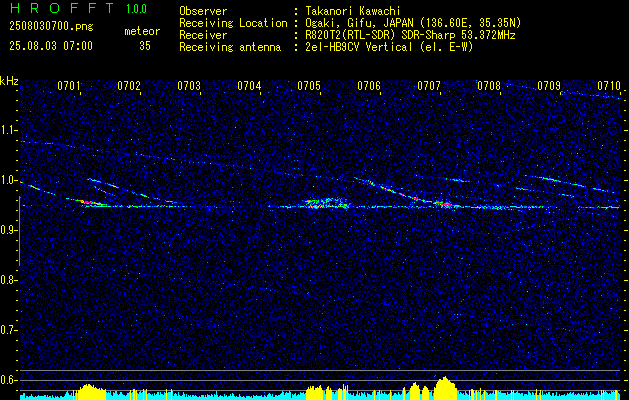Click the Receiving antenna line 2el-HB9CV Vertical
The height and width of the screenshot is (400, 629).
pos(389,47)
